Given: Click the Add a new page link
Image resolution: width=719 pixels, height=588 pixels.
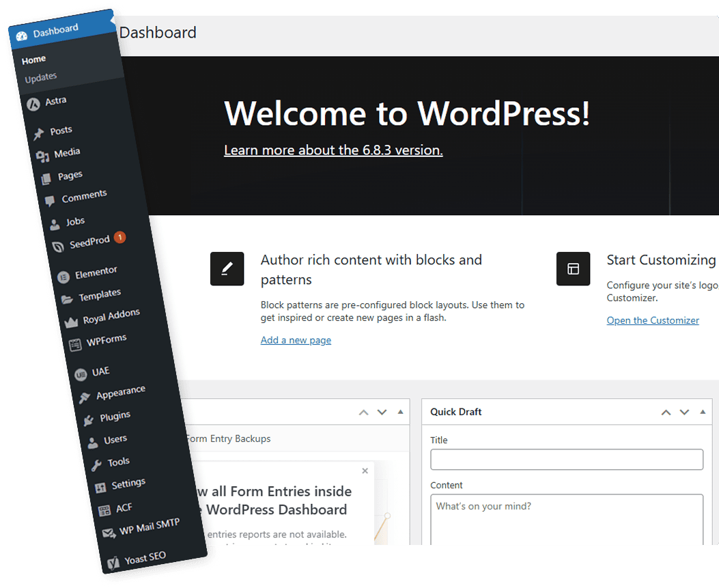Looking at the screenshot, I should pyautogui.click(x=295, y=339).
